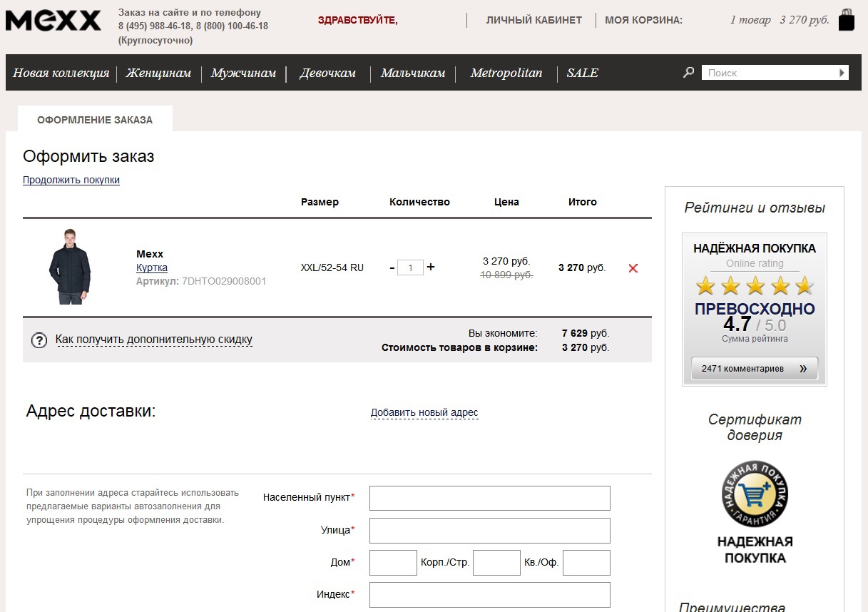The width and height of the screenshot is (868, 612).
Task: Click Продолжить покупки link
Action: pos(71,180)
